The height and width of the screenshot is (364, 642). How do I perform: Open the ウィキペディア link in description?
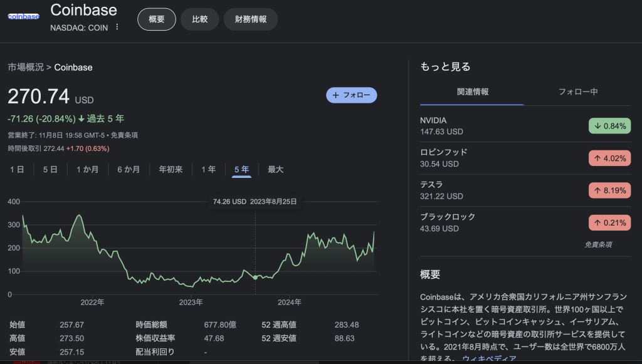(x=489, y=358)
